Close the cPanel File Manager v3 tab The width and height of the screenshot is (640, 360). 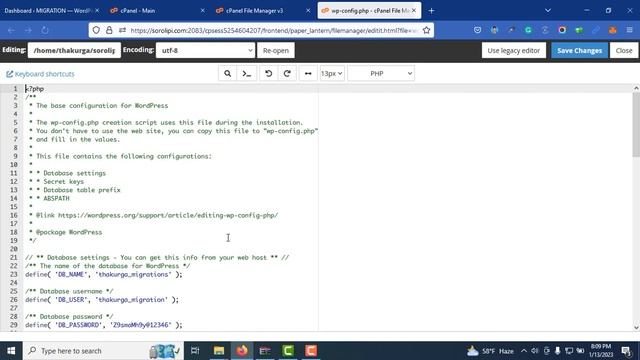pos(308,11)
